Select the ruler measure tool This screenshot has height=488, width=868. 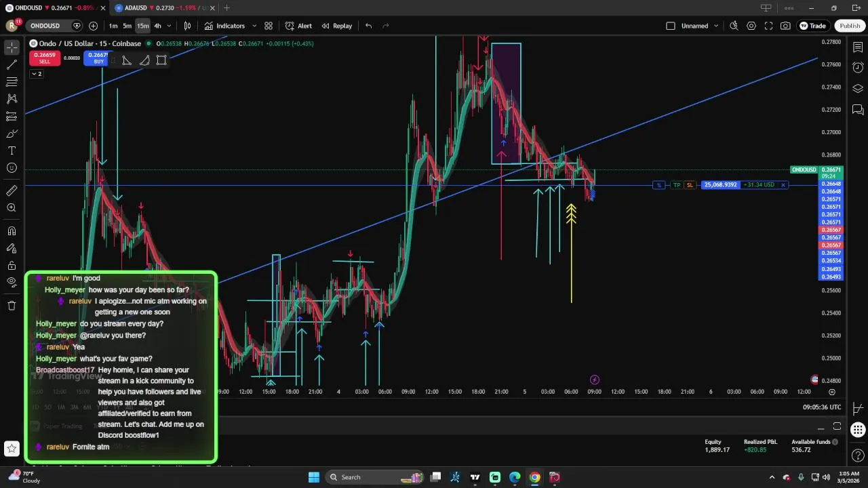click(x=12, y=191)
